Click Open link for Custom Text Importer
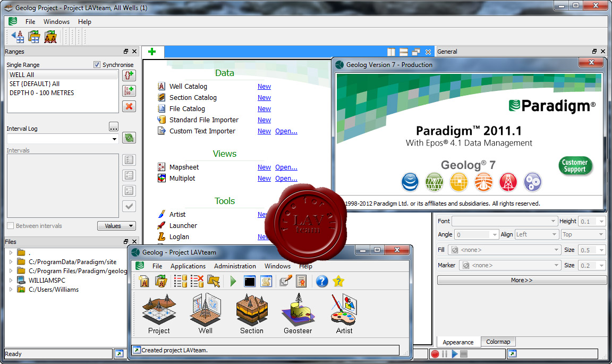This screenshot has height=364, width=612. pos(286,131)
